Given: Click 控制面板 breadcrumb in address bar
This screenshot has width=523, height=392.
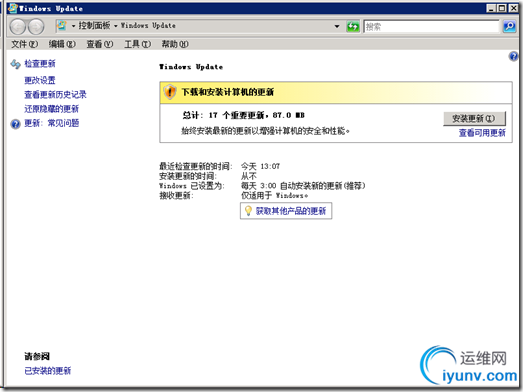Looking at the screenshot, I should point(94,26).
